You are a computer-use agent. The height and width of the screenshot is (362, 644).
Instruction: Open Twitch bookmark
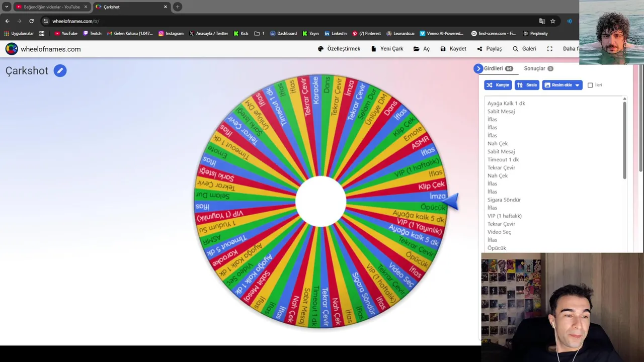(x=92, y=34)
